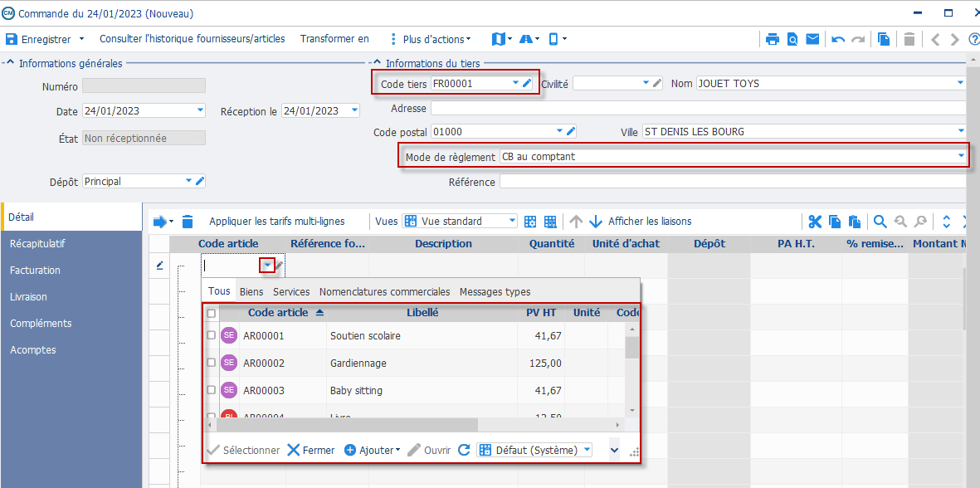This screenshot has width=980, height=488.
Task: Open the Date field dropdown
Action: (x=200, y=110)
